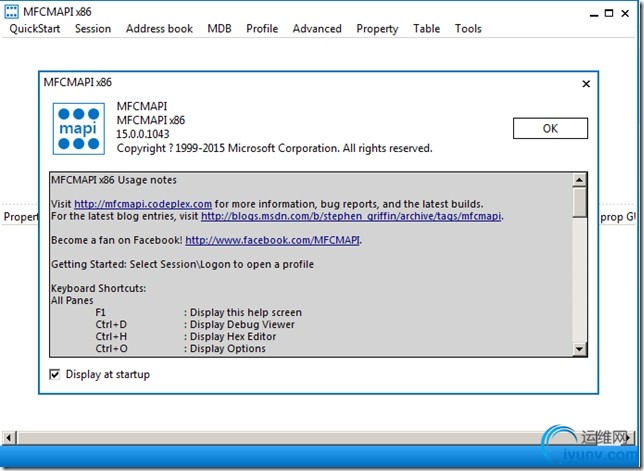Open the Advanced menu
The width and height of the screenshot is (644, 471).
pyautogui.click(x=317, y=29)
